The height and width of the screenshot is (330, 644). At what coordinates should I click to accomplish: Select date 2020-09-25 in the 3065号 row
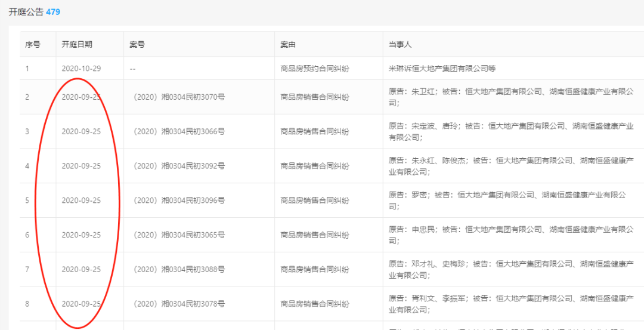(x=81, y=235)
